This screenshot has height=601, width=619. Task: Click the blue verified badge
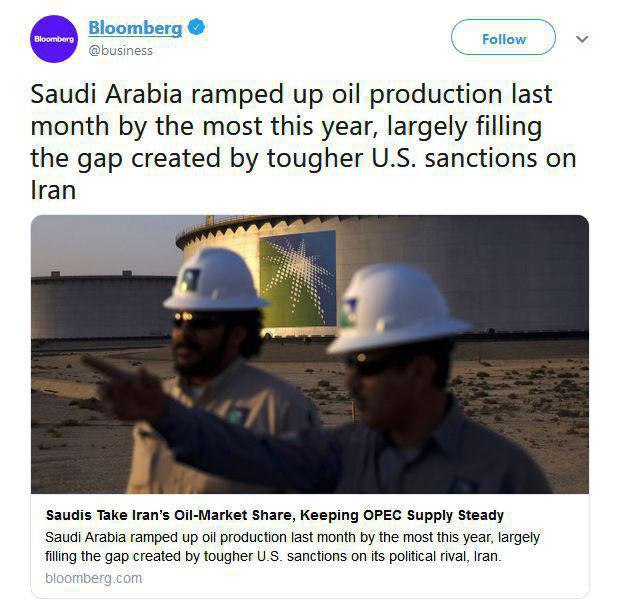pyautogui.click(x=196, y=29)
